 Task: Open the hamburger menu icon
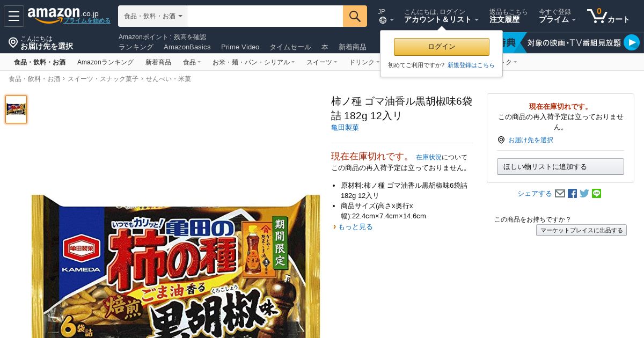point(14,16)
